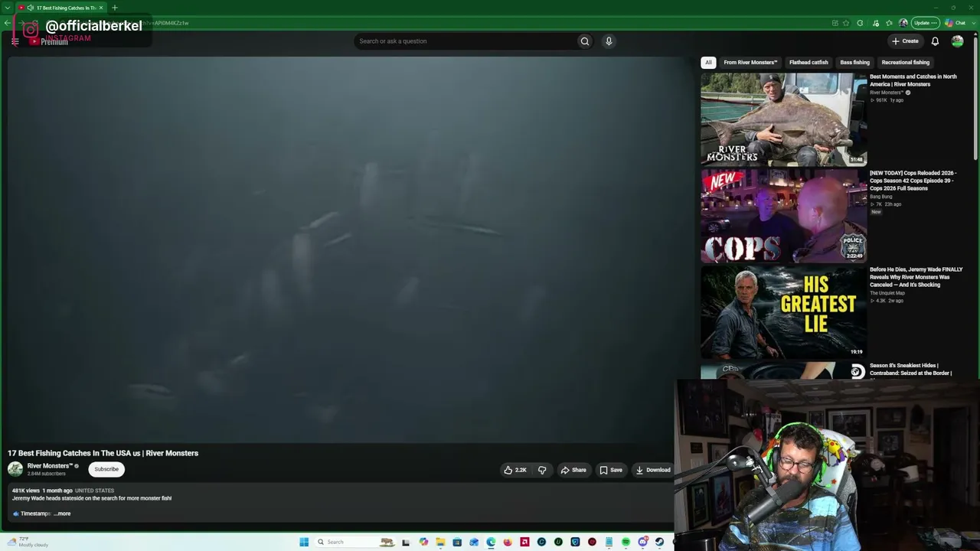
Task: Expand the Chat sidebar chevron
Action: [x=972, y=23]
